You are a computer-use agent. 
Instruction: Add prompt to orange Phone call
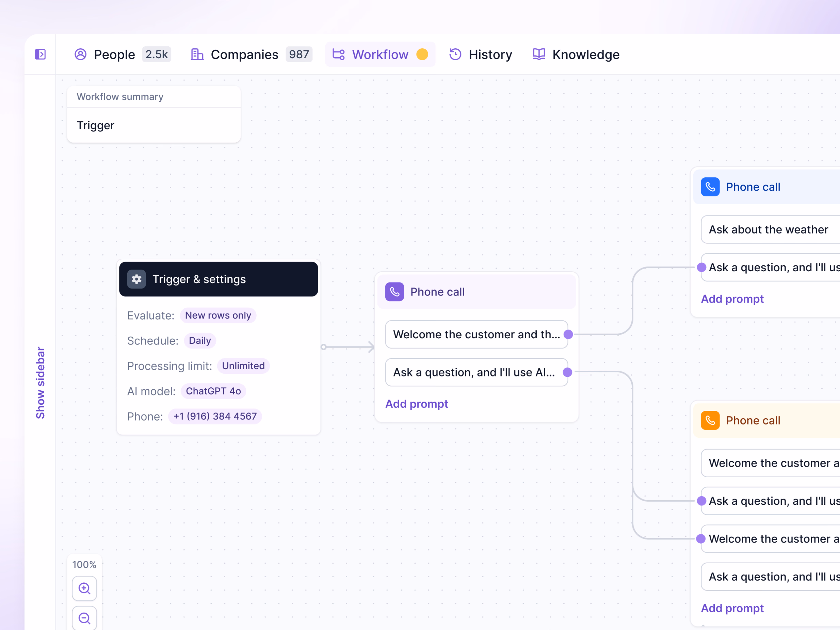[x=732, y=608]
